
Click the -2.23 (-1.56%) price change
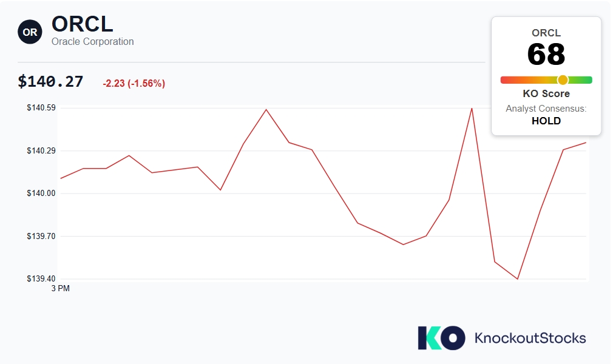(x=134, y=83)
